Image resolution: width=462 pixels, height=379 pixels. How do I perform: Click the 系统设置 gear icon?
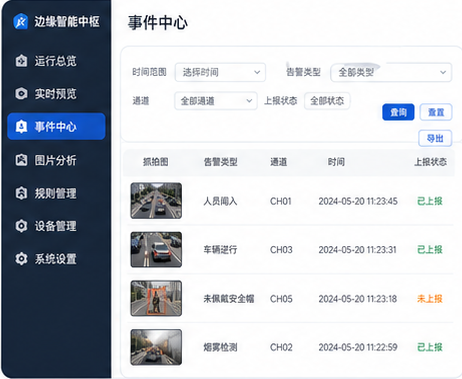[21, 259]
